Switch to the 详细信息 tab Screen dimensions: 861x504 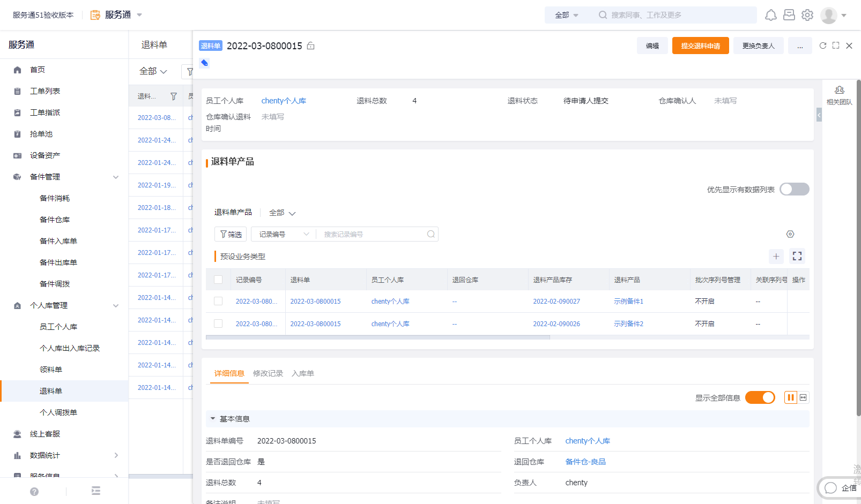(229, 373)
